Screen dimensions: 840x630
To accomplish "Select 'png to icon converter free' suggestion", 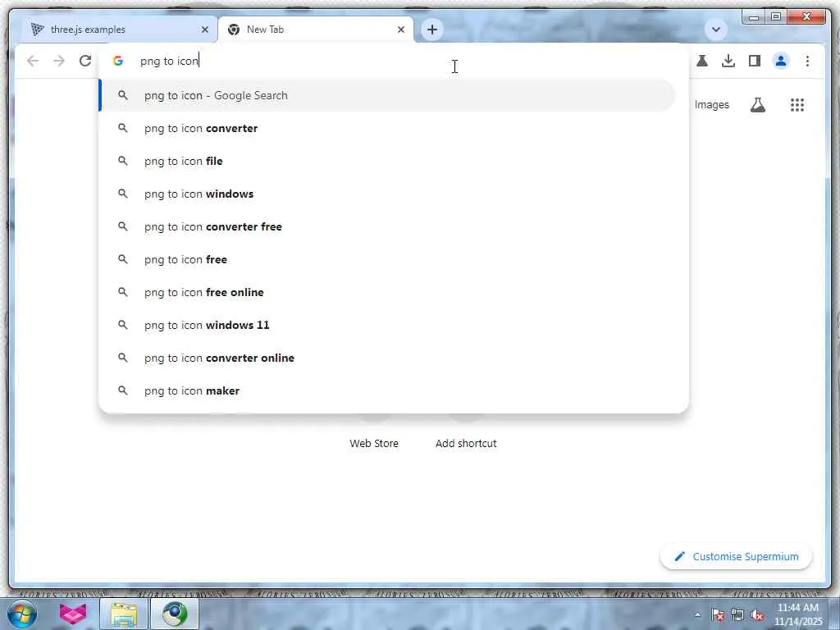I will pyautogui.click(x=387, y=226).
